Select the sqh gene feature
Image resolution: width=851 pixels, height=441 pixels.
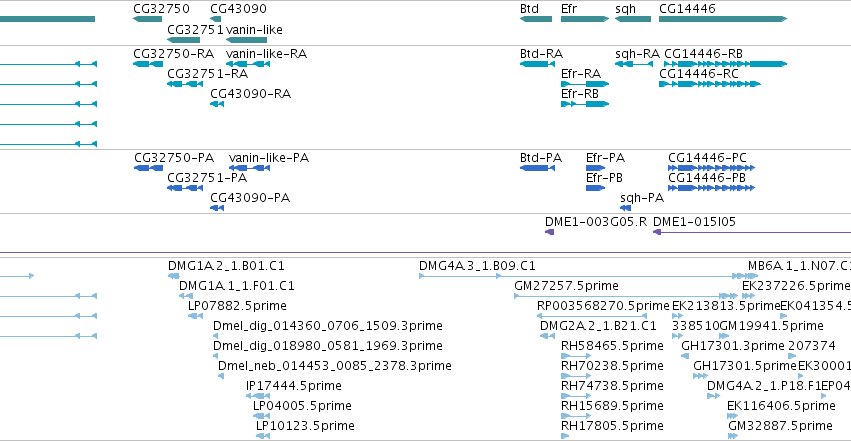pos(633,19)
